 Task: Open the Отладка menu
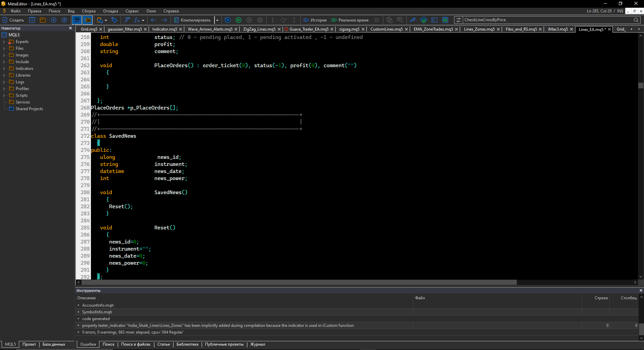tap(110, 11)
